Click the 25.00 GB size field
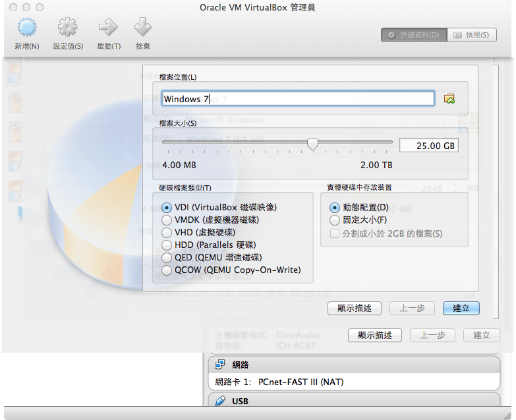Image resolution: width=516 pixels, height=420 pixels. pyautogui.click(x=429, y=146)
